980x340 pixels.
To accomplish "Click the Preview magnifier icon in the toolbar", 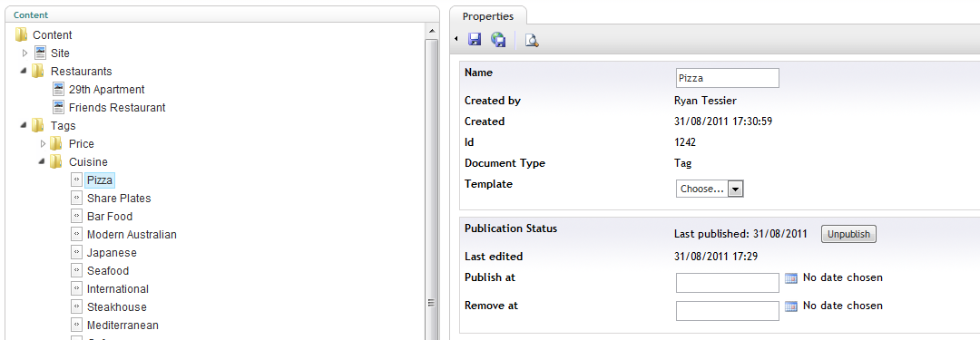I will (532, 41).
